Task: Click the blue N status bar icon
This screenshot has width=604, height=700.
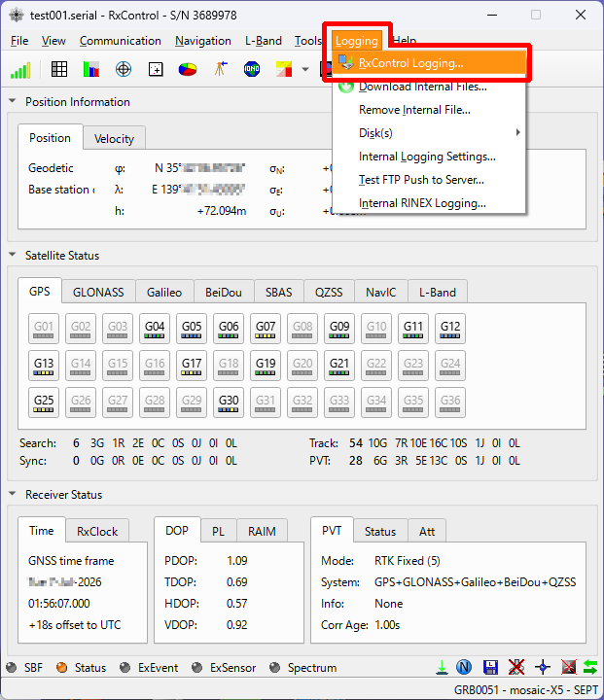Action: click(464, 667)
